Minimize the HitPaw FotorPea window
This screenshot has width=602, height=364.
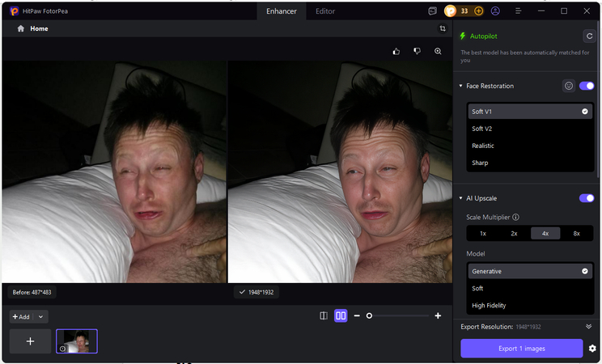pyautogui.click(x=541, y=11)
